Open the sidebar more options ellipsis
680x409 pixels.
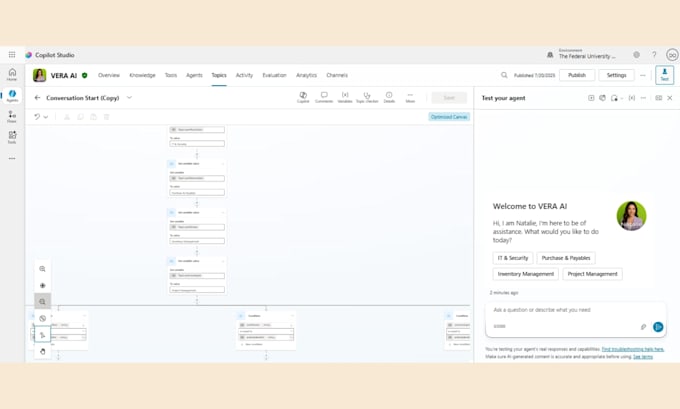[x=12, y=158]
